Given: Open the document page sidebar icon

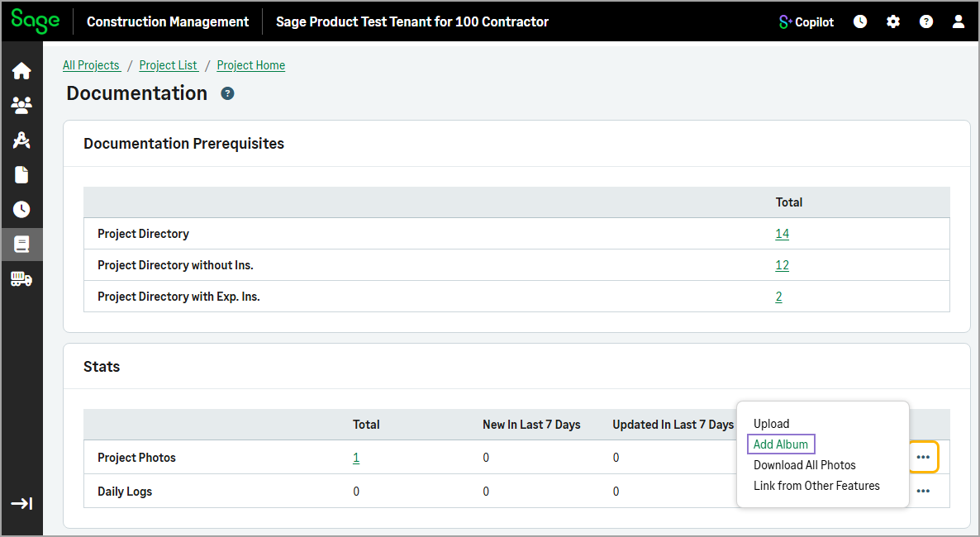Looking at the screenshot, I should 21,175.
